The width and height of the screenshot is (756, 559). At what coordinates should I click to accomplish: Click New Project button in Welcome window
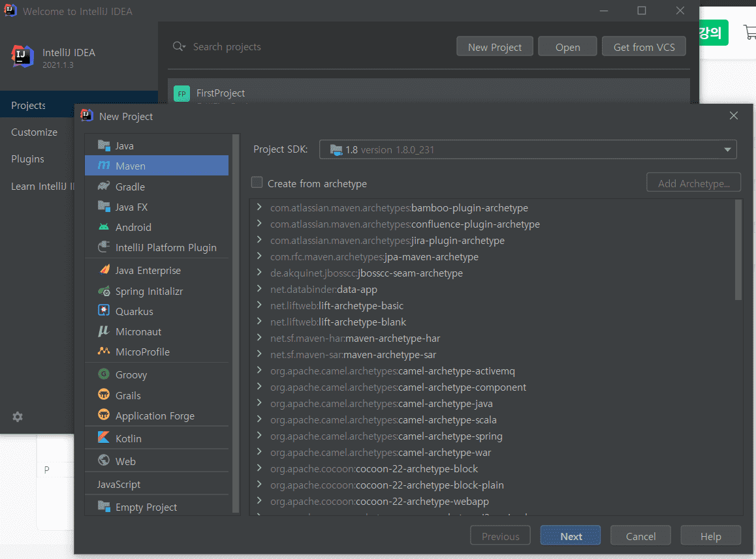tap(495, 46)
